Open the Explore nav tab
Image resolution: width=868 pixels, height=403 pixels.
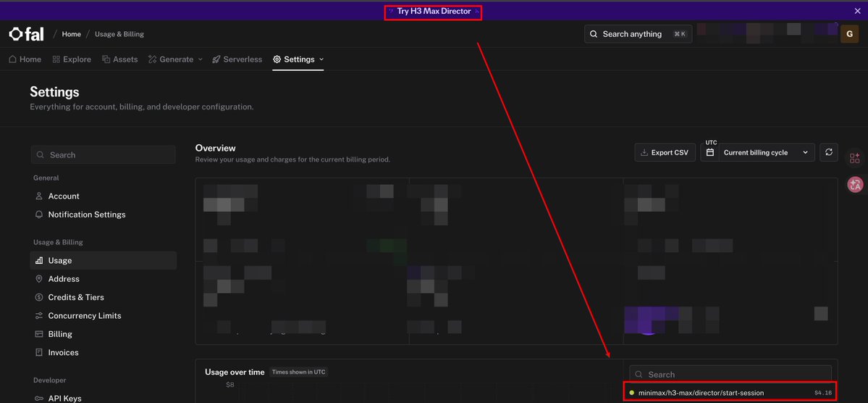click(x=72, y=59)
